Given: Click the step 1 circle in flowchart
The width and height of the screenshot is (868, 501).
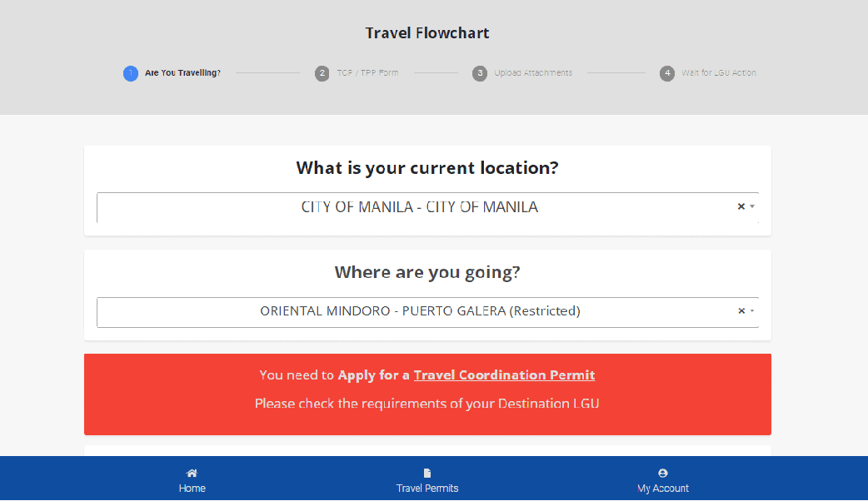Looking at the screenshot, I should click(131, 73).
